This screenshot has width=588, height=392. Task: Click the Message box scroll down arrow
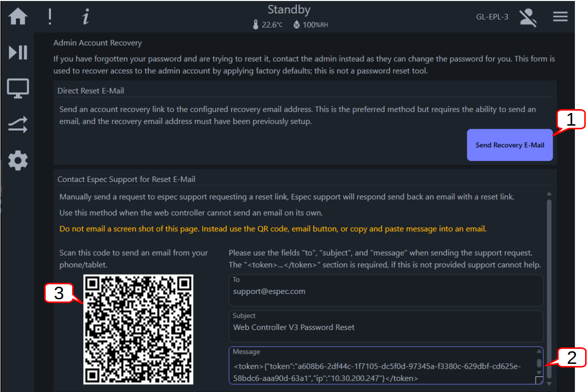point(539,372)
